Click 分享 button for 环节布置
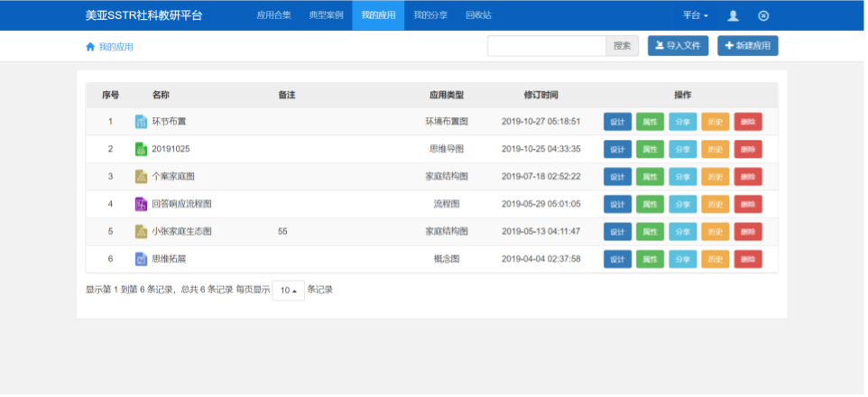 coord(682,122)
